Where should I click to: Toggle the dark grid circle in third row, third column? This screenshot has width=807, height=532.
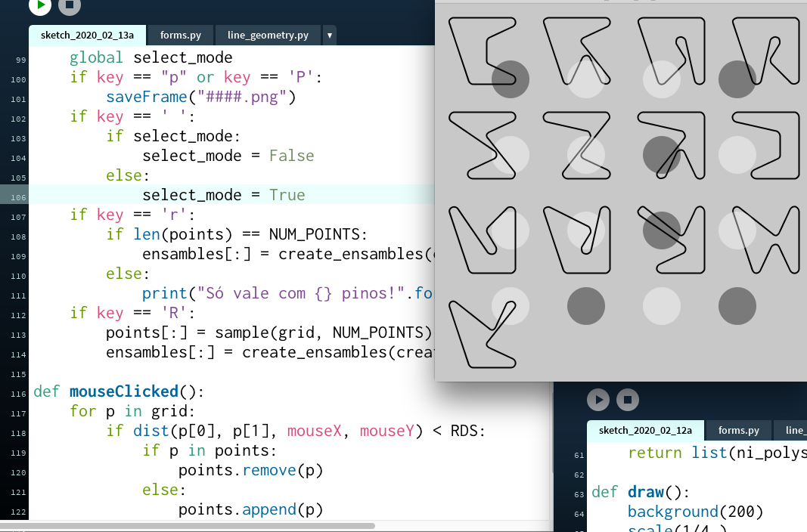[662, 230]
